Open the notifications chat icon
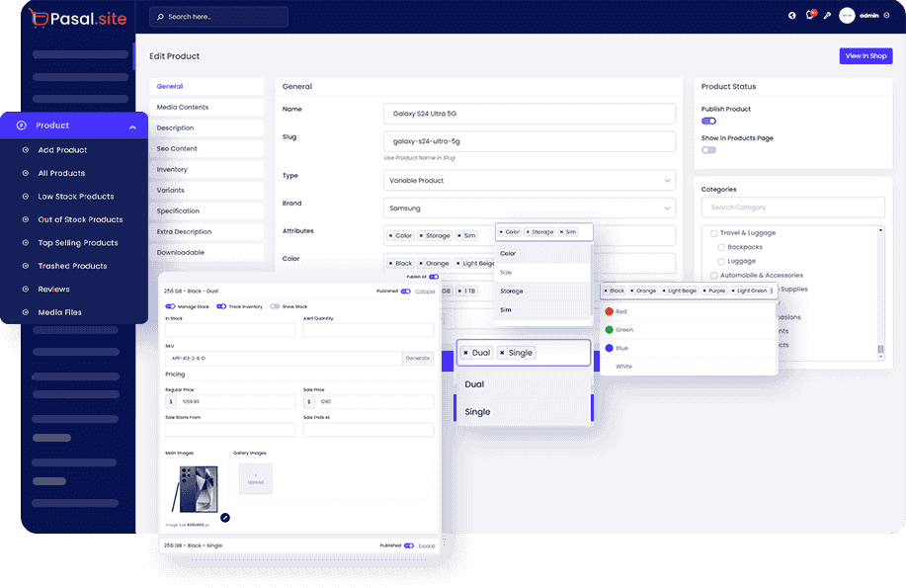 [810, 15]
